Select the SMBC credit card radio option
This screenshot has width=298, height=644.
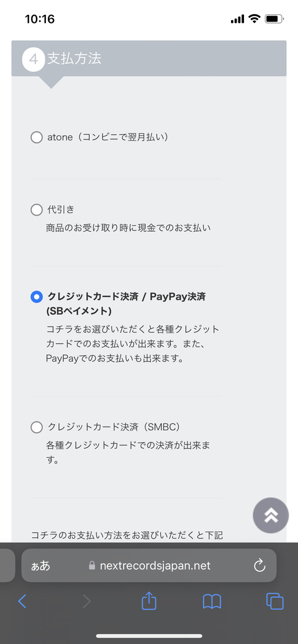37,427
